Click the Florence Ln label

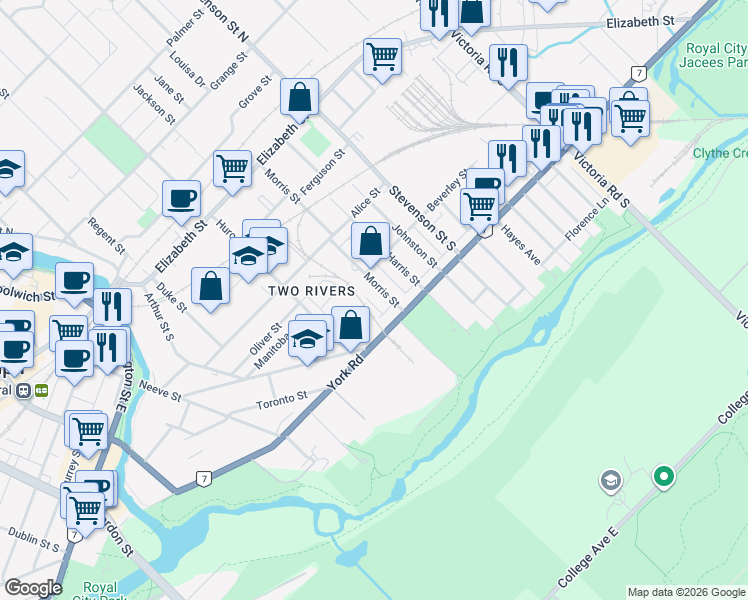point(587,219)
